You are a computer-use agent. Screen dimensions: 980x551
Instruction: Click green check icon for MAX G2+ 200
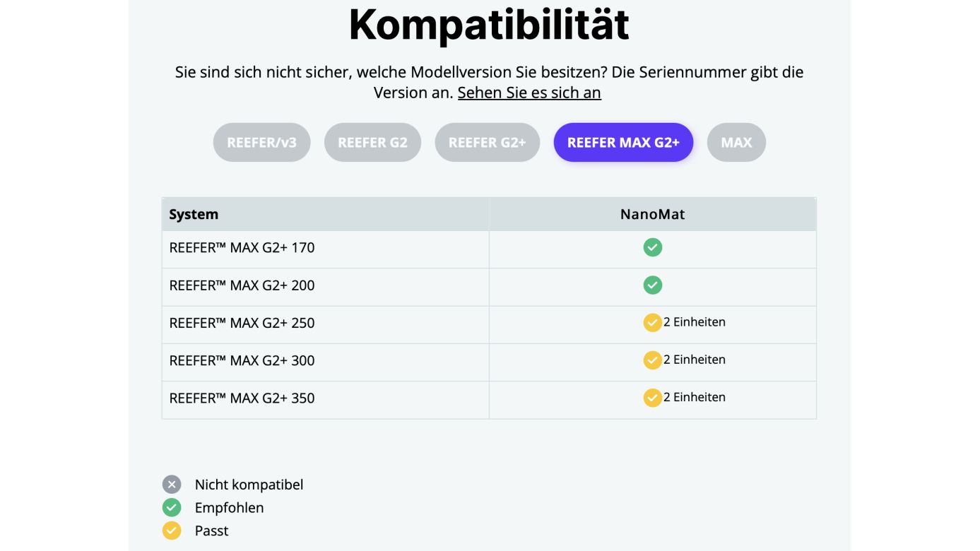click(652, 285)
